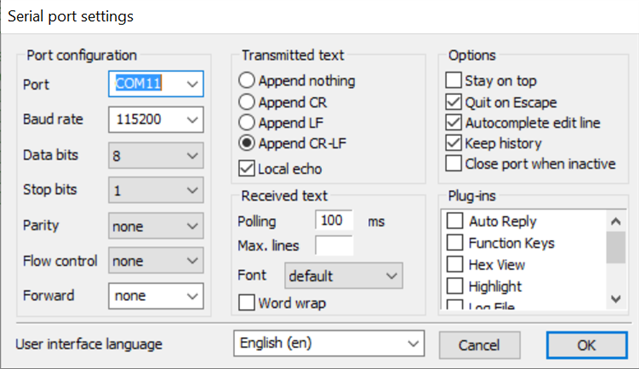This screenshot has height=369, width=639.
Task: Click the Max. lines input field
Action: tap(334, 245)
